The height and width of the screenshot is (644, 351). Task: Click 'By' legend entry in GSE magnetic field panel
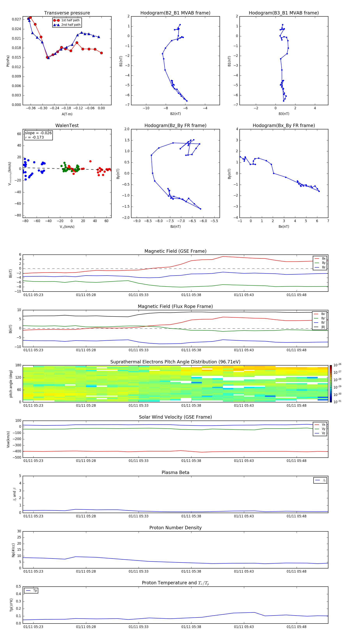pos(320,263)
